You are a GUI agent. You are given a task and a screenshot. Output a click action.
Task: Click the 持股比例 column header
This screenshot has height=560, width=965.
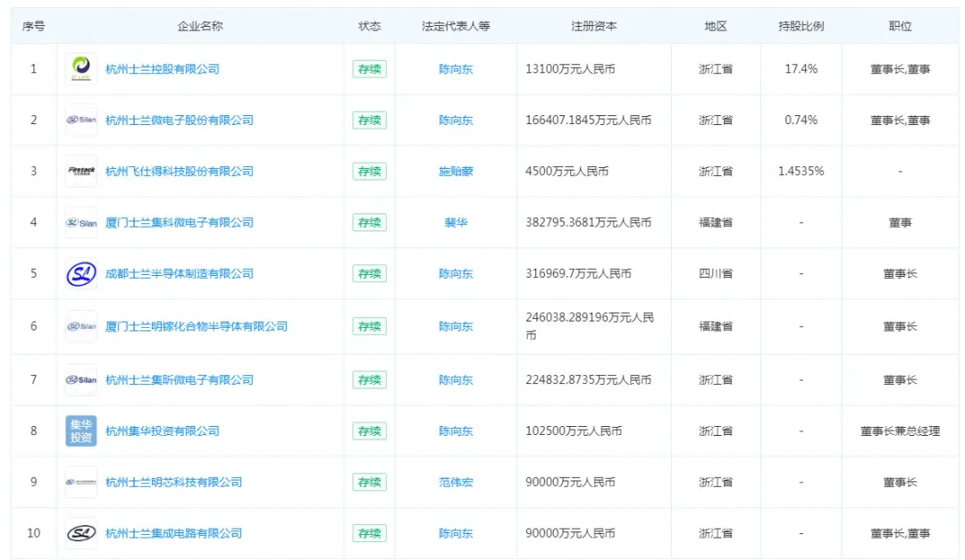[x=801, y=26]
